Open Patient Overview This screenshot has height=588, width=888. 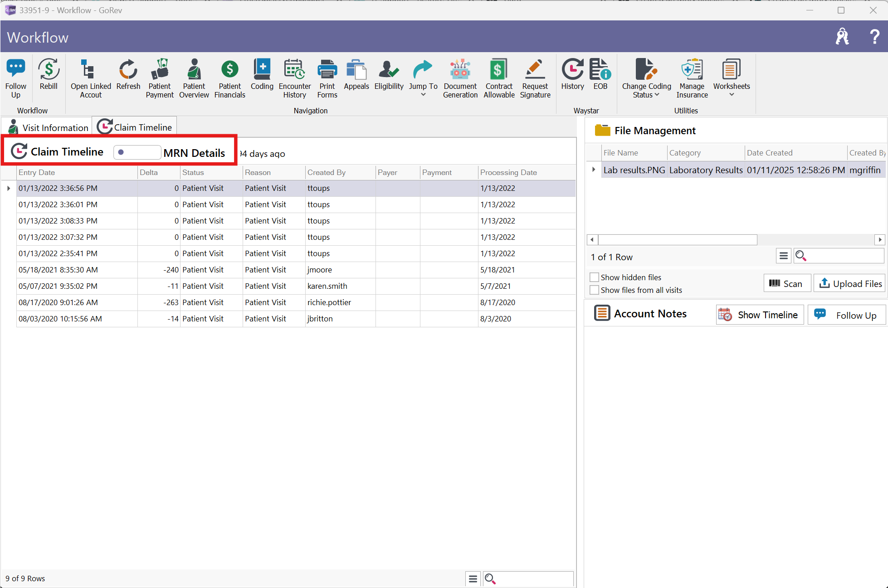coord(194,78)
